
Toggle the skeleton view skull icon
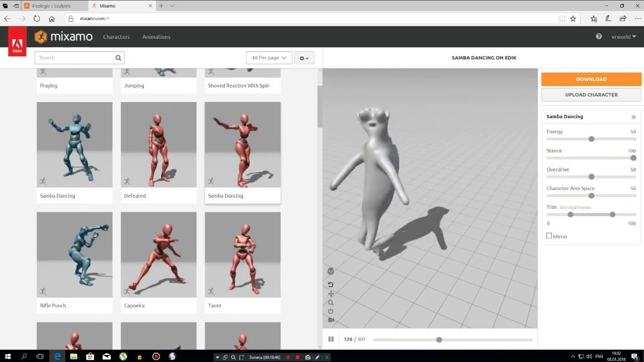tap(331, 271)
